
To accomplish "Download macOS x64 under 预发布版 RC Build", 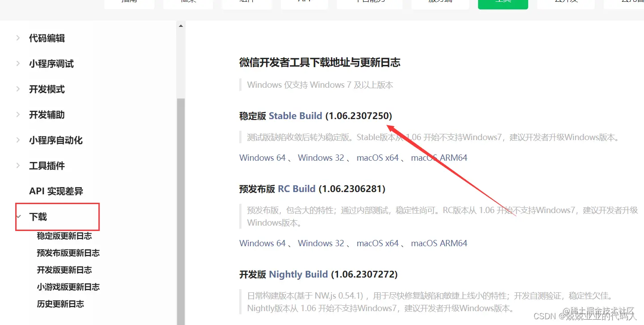I will [x=377, y=243].
